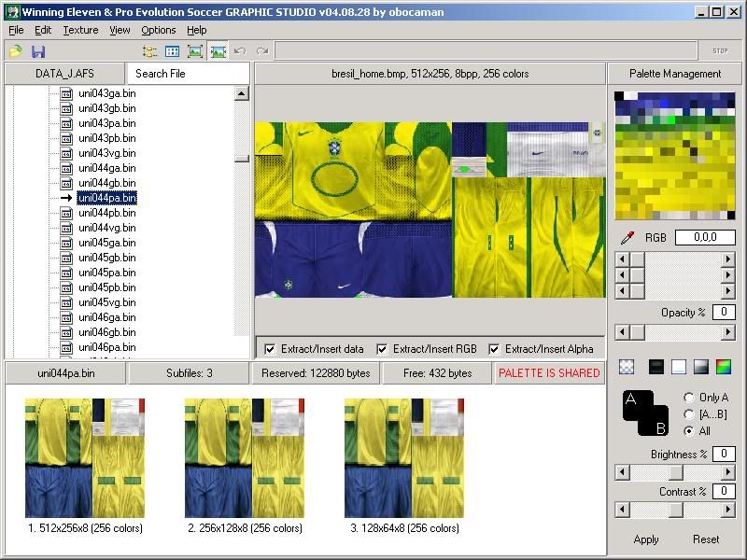Viewport: 747px width, 560px height.
Task: Select the 512x256x8 subfile thumbnail
Action: pos(85,458)
